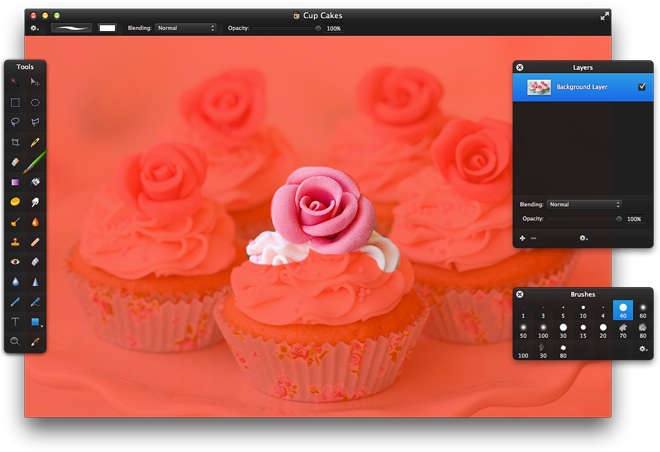Open the toolbar Blending mode dropdown
660x452 pixels.
[x=186, y=28]
